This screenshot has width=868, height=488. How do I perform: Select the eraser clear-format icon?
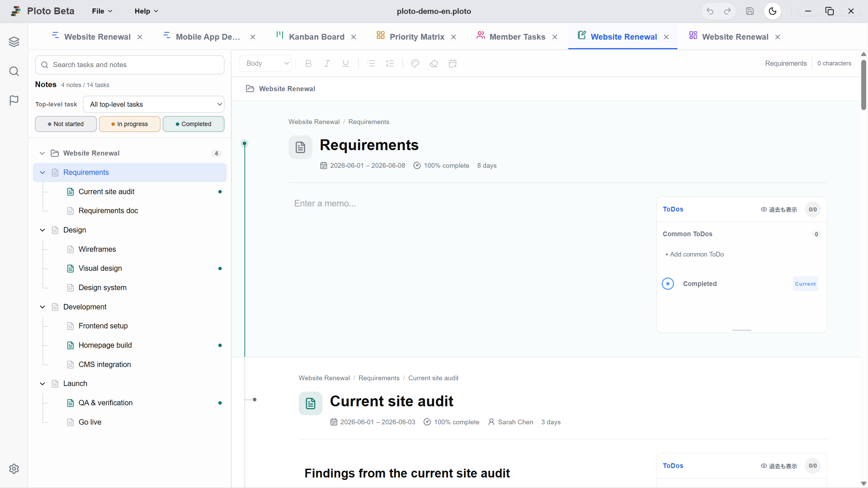point(434,63)
